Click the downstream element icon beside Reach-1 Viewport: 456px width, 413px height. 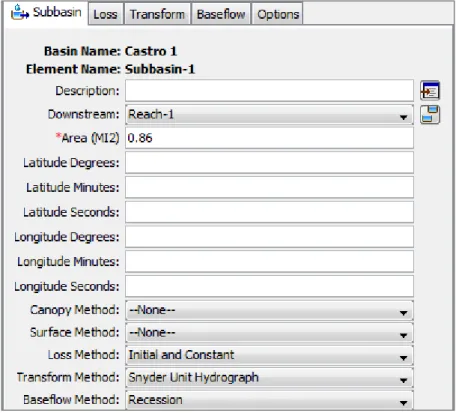pos(430,115)
